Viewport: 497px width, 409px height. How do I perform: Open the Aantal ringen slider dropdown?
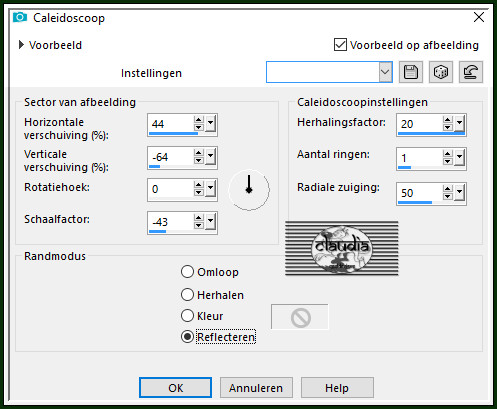click(459, 158)
